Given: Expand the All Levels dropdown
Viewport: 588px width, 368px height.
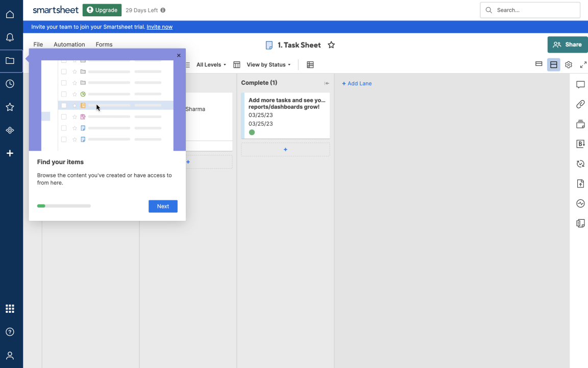Looking at the screenshot, I should [x=211, y=64].
